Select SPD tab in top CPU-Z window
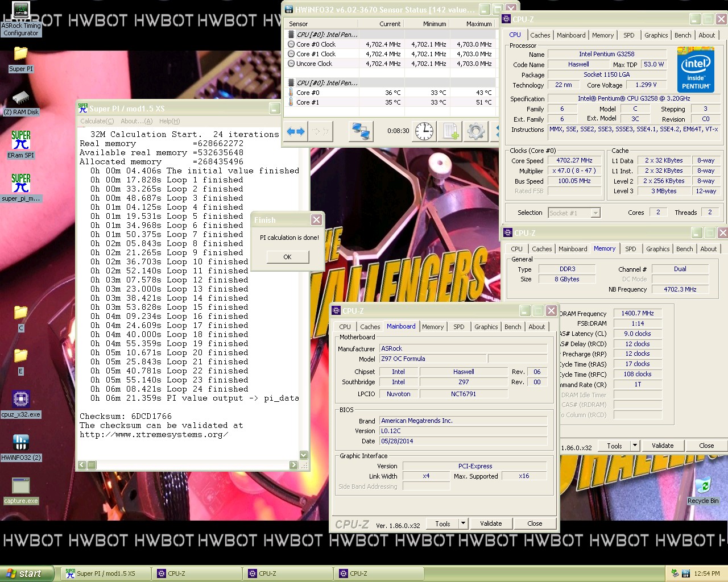The width and height of the screenshot is (728, 582). click(629, 35)
